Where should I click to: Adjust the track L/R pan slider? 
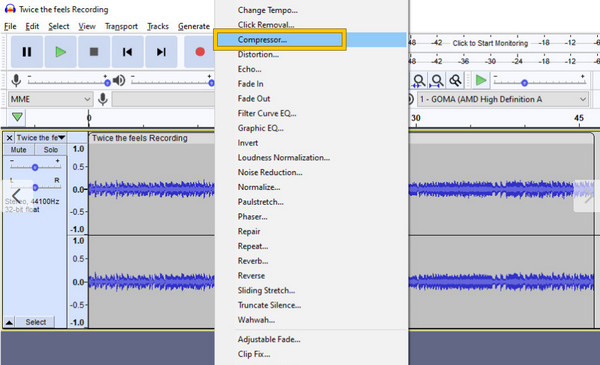(x=35, y=187)
